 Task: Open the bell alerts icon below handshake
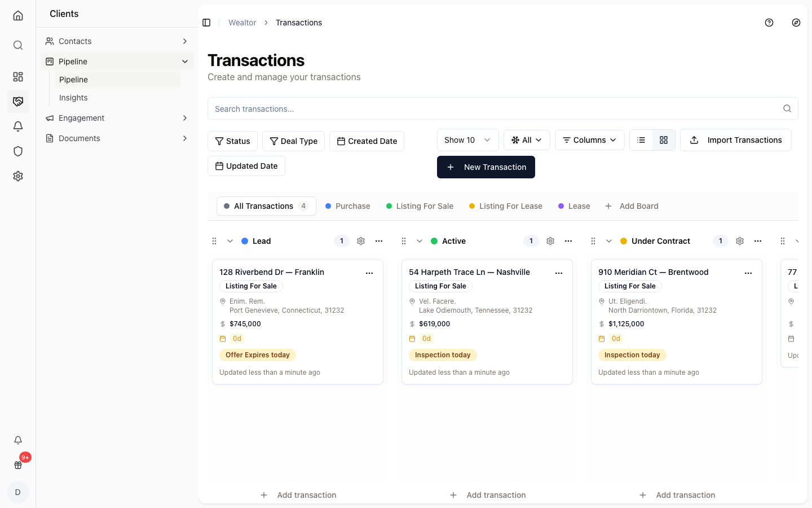(18, 126)
